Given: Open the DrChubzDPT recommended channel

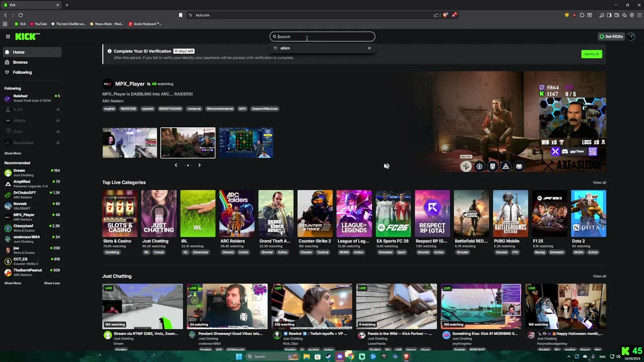Looking at the screenshot, I should click(x=31, y=195).
